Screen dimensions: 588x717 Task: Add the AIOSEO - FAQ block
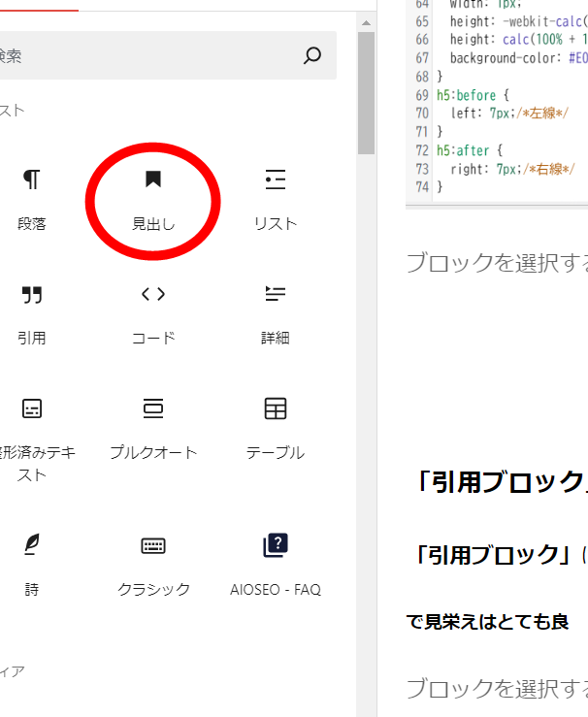275,563
